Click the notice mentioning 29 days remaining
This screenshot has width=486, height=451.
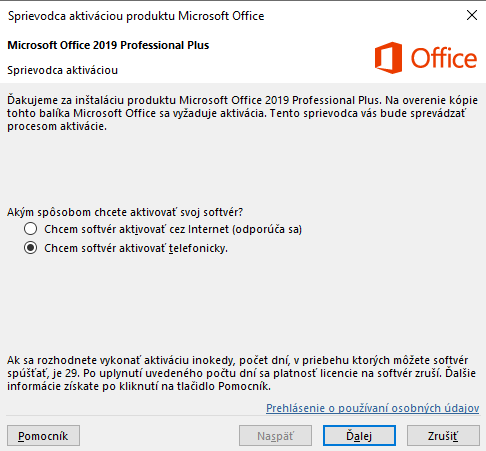click(x=241, y=373)
